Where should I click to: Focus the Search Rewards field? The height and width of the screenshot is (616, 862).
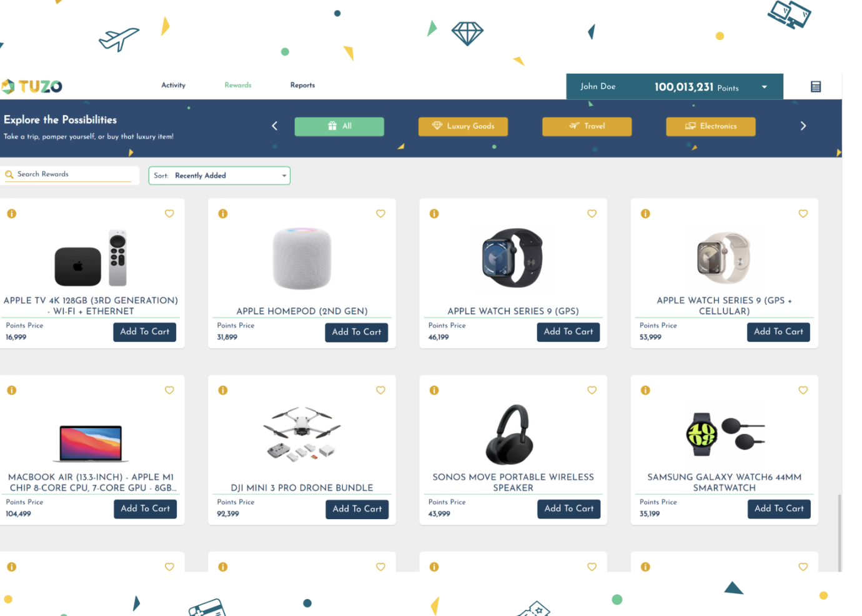click(x=69, y=175)
